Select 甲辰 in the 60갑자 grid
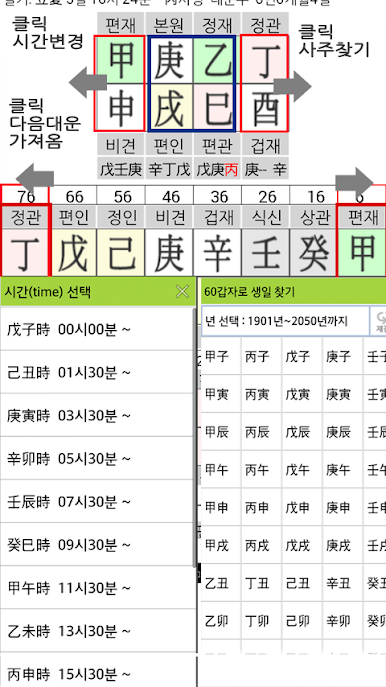386x687 pixels. (x=221, y=432)
